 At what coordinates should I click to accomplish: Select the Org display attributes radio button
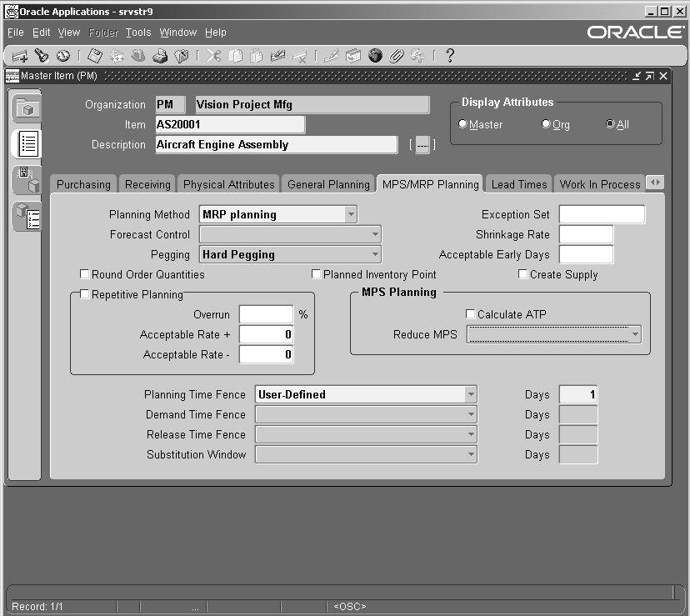[x=546, y=124]
